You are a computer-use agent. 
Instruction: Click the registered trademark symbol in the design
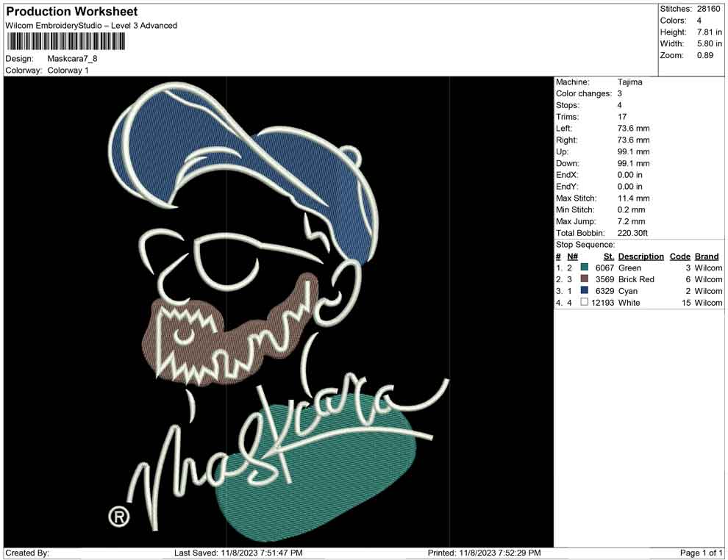(119, 516)
